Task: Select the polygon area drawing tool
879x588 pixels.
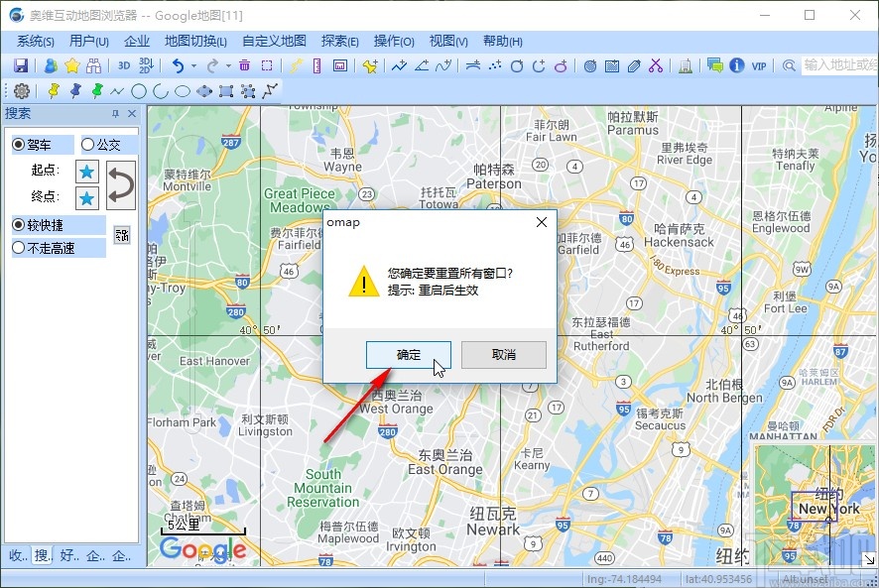Action: [204, 90]
